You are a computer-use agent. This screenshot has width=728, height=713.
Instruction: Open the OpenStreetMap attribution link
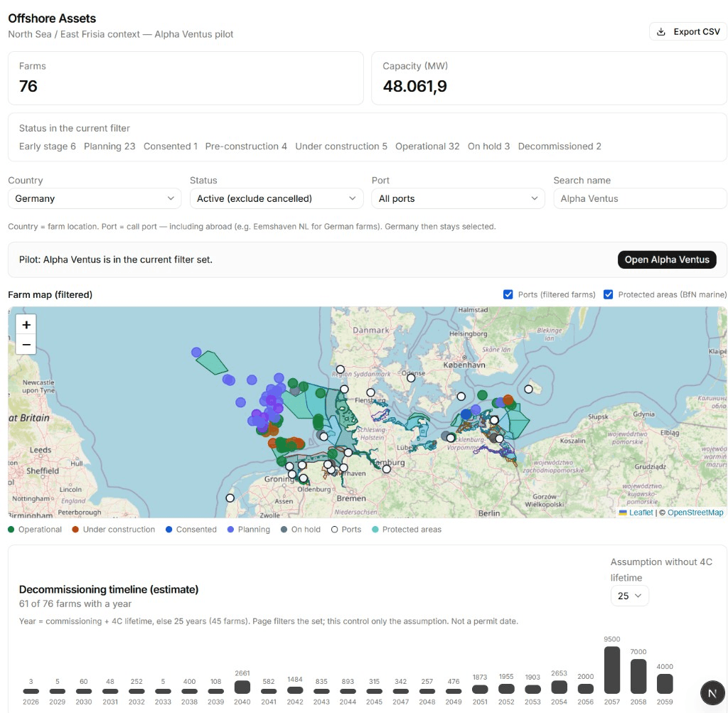click(x=695, y=513)
